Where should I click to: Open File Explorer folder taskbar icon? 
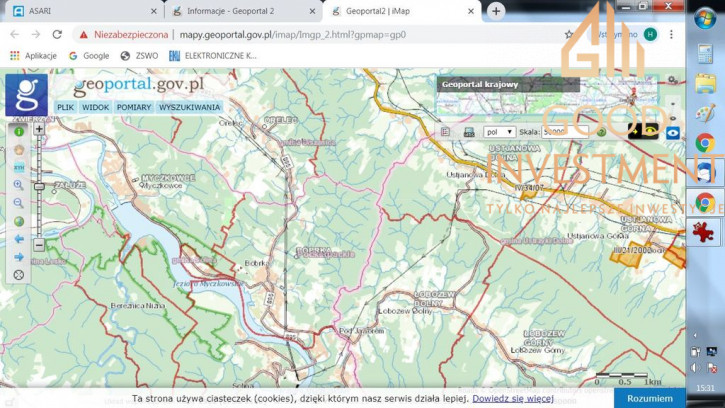pyautogui.click(x=706, y=84)
